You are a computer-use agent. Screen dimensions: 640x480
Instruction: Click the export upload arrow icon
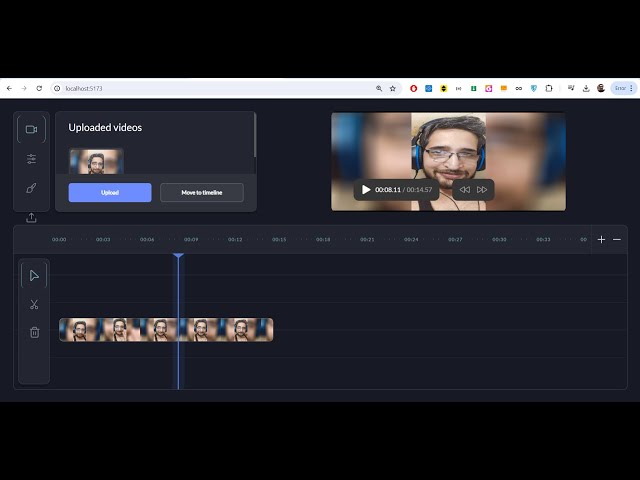(31, 217)
